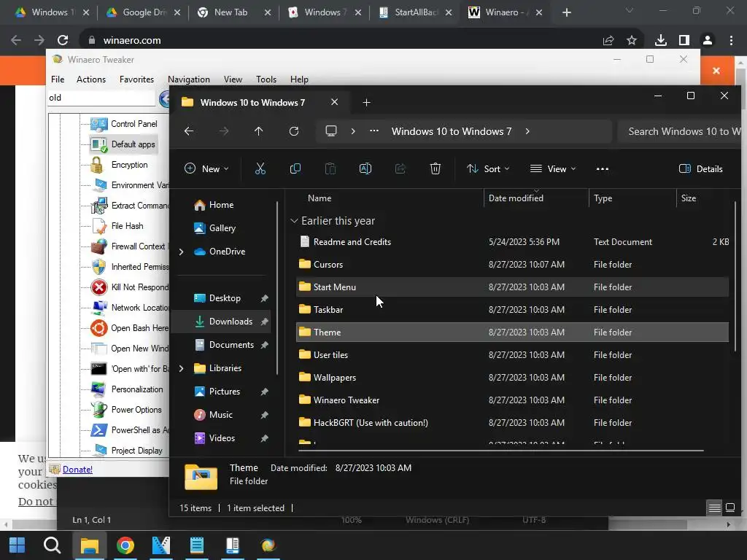Expand Libraries in navigation pane

(x=182, y=368)
